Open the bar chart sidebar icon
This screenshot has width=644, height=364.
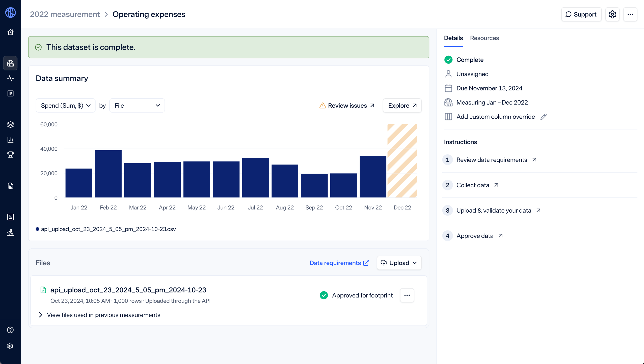tap(10, 140)
